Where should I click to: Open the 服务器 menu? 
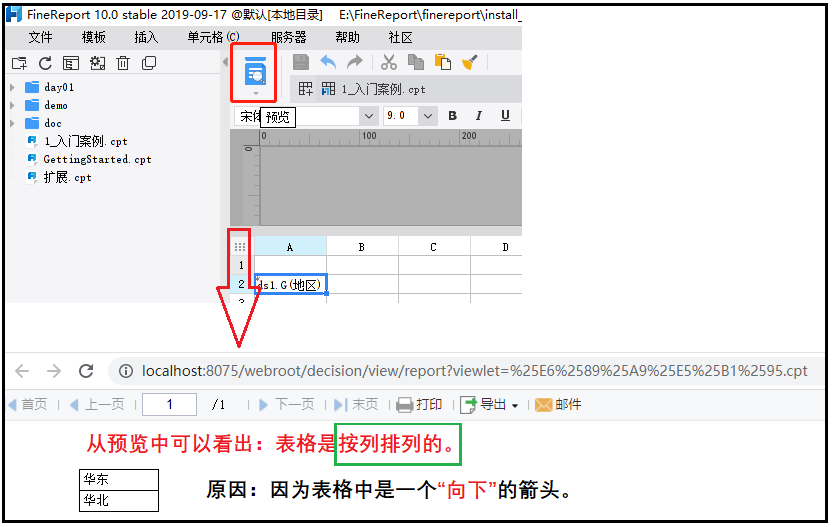289,38
